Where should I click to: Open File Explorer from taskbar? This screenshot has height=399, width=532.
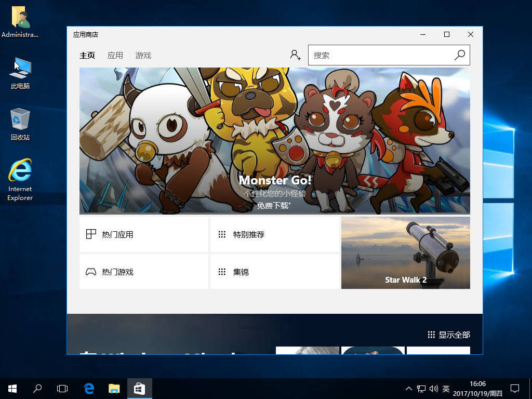(114, 389)
